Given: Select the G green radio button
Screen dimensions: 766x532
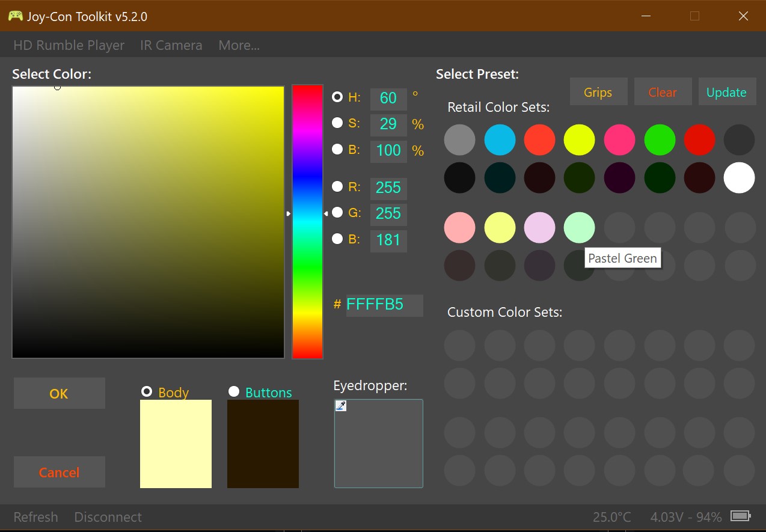Looking at the screenshot, I should pos(337,212).
